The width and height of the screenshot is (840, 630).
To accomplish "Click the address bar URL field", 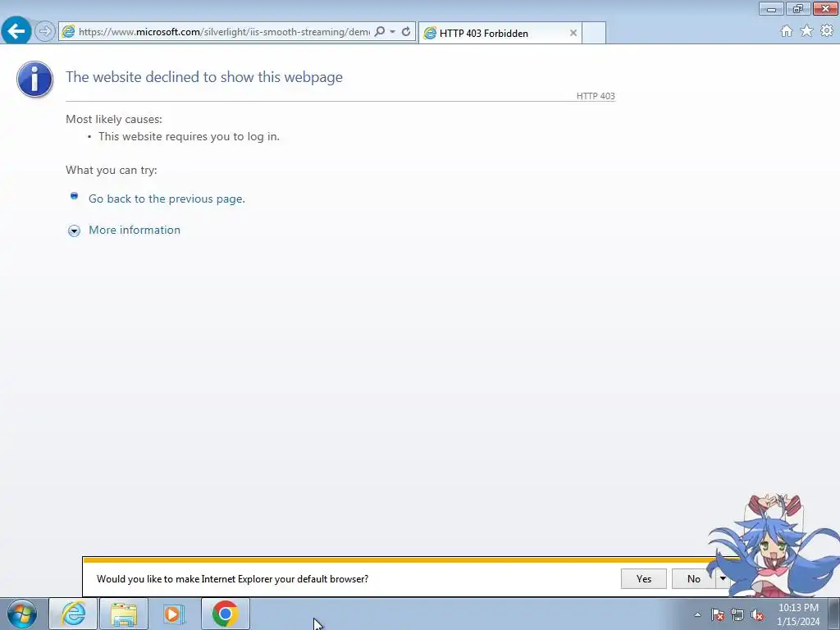I will point(224,32).
